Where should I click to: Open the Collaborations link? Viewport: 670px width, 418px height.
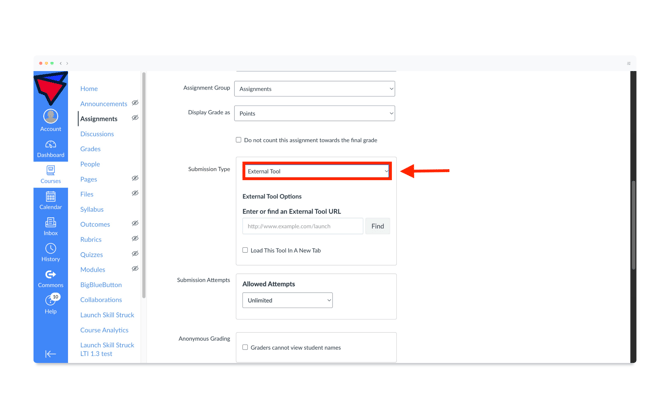[x=101, y=300]
